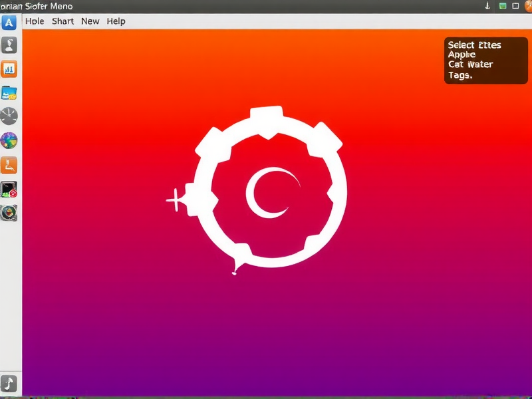Open the Hple menu
Image resolution: width=532 pixels, height=399 pixels.
(35, 21)
